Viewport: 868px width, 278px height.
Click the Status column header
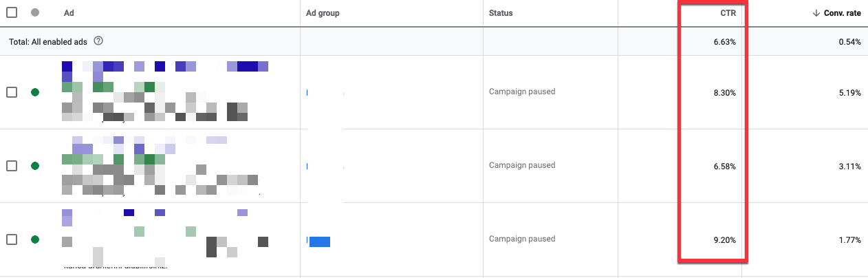(501, 13)
